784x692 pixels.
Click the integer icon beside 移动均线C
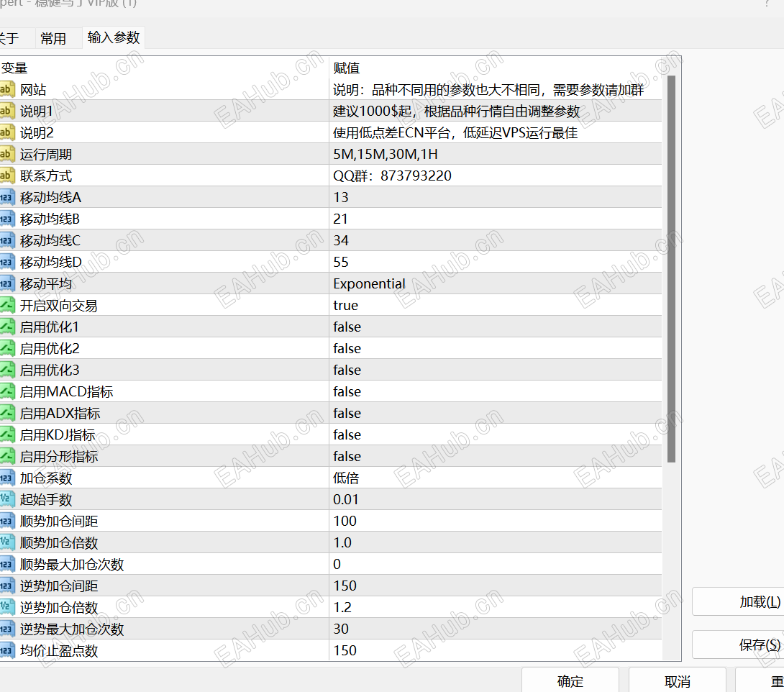(x=6, y=240)
